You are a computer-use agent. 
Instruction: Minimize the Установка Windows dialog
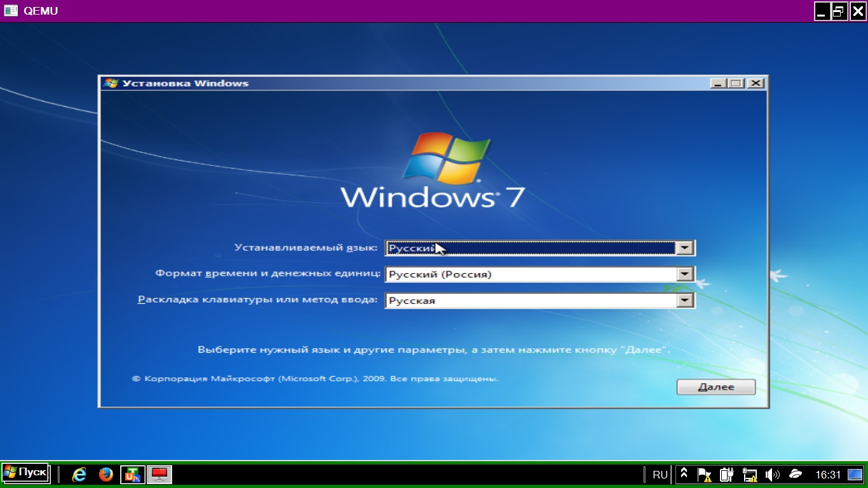(x=719, y=83)
